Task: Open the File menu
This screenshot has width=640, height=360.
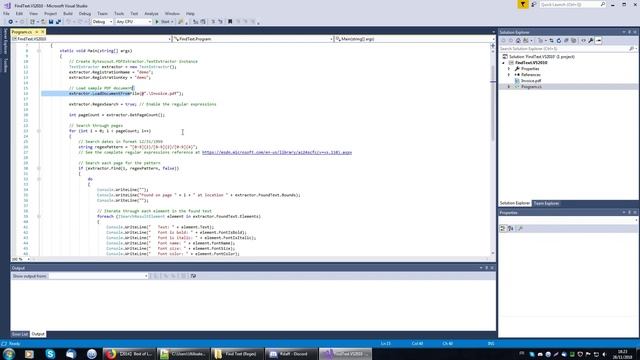Action: 6,13
